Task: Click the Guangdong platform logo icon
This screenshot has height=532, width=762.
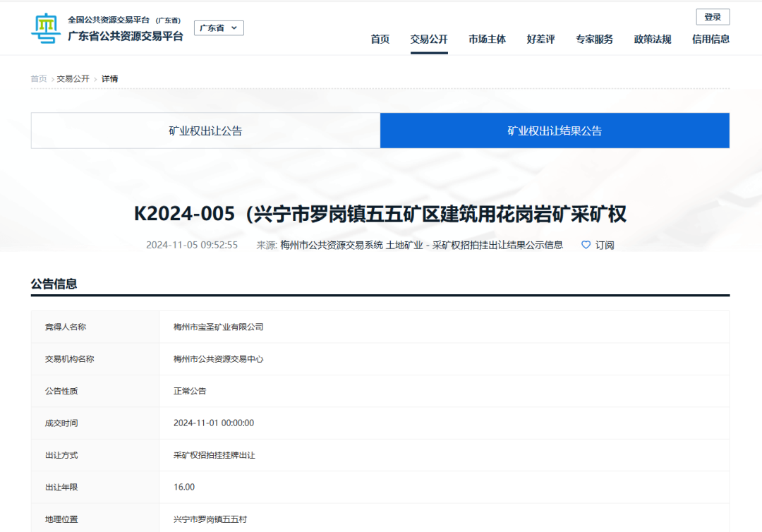Action: tap(47, 28)
